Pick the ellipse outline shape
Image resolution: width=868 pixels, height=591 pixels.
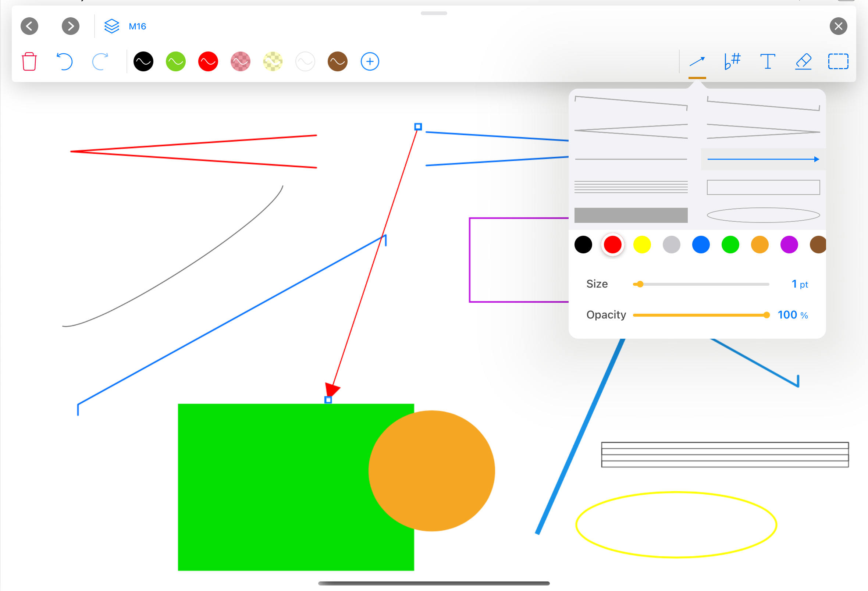[763, 216]
